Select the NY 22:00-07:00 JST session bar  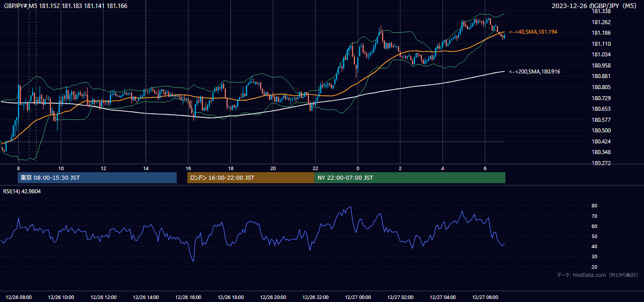point(410,178)
